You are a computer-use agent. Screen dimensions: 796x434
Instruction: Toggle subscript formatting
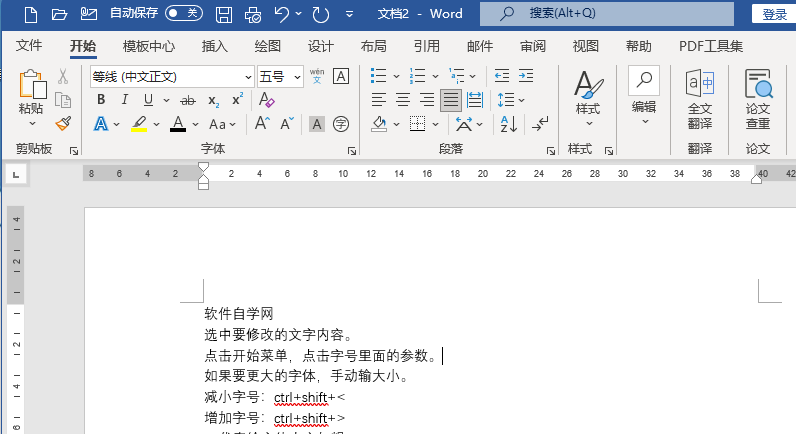(x=214, y=101)
